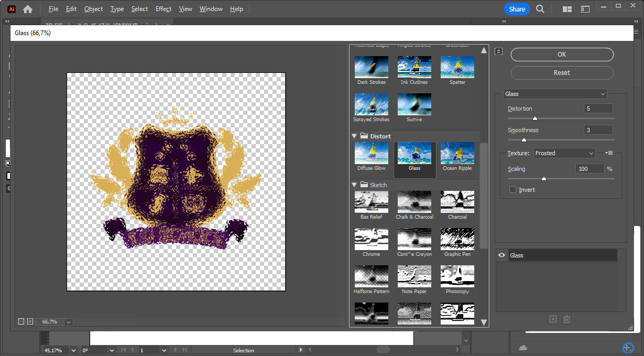
Task: Open the search magnifier icon
Action: click(x=540, y=9)
